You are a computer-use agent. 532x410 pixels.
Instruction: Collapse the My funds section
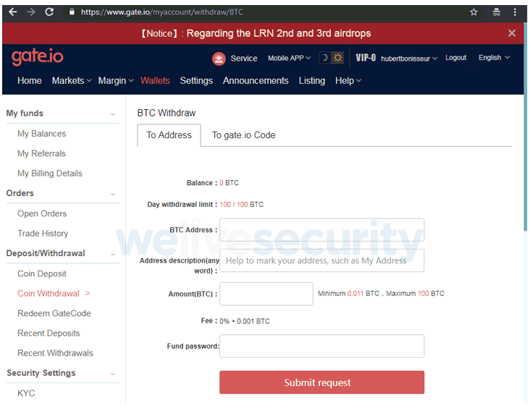tap(113, 114)
